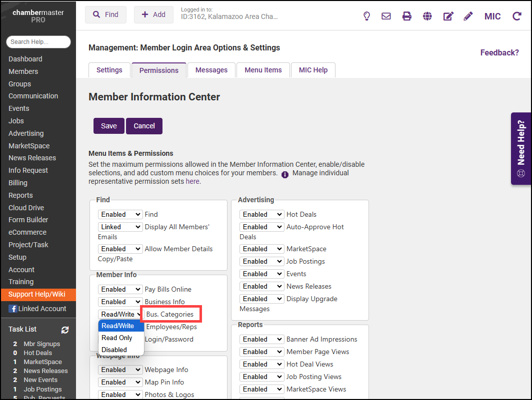Click the printer icon
This screenshot has width=532, height=400.
coord(407,16)
